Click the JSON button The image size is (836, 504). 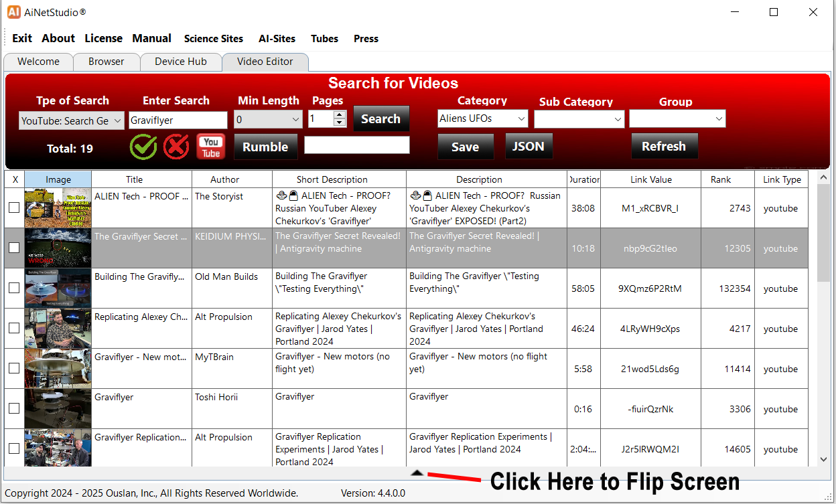tap(529, 147)
